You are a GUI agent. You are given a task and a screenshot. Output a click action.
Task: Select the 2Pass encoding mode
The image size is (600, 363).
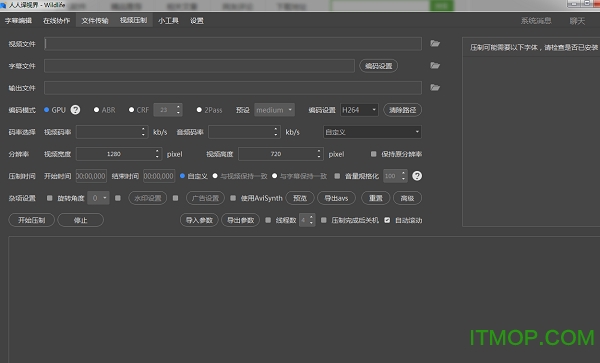199,110
